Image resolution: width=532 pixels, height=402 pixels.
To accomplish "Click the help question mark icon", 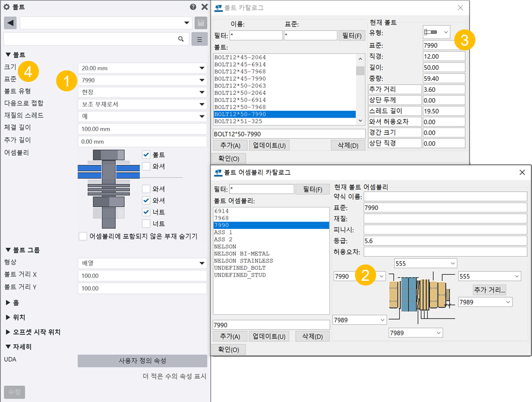I will [193, 7].
